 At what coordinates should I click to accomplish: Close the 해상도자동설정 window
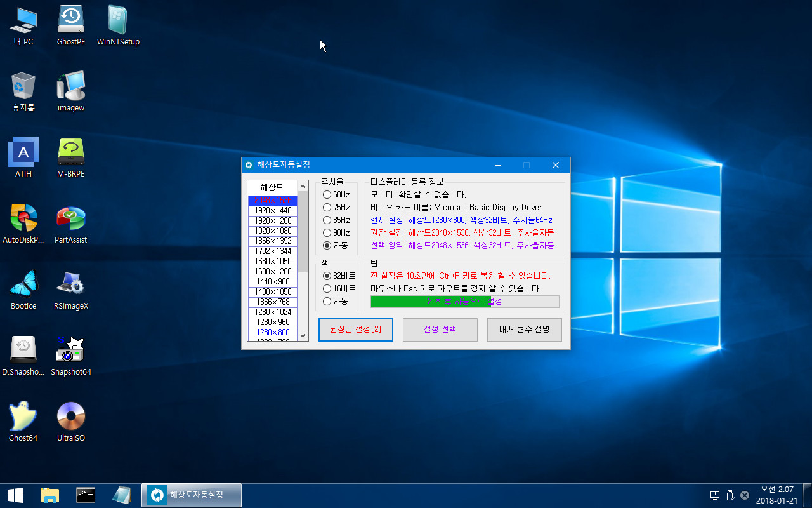coord(556,165)
